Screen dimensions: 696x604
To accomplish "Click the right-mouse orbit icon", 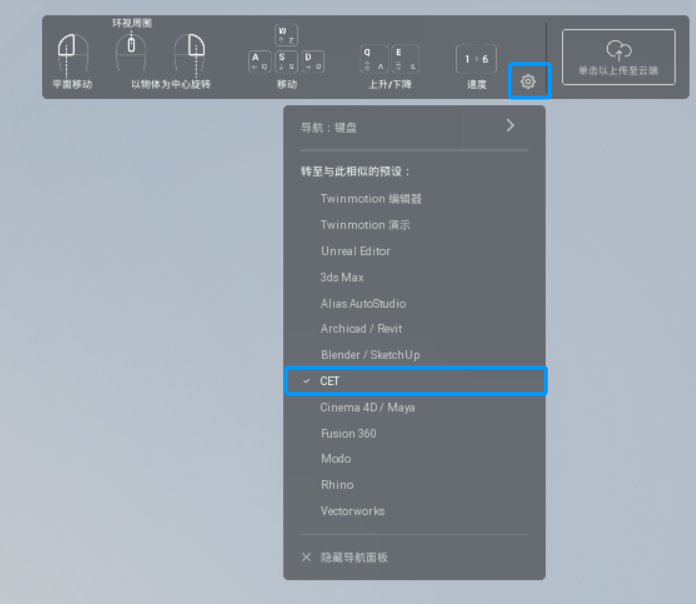I will (x=190, y=52).
